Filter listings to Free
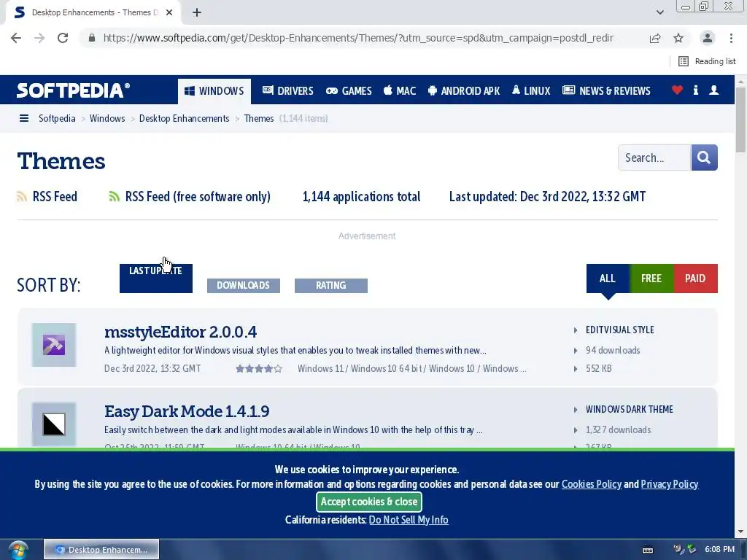The width and height of the screenshot is (747, 560). point(651,278)
